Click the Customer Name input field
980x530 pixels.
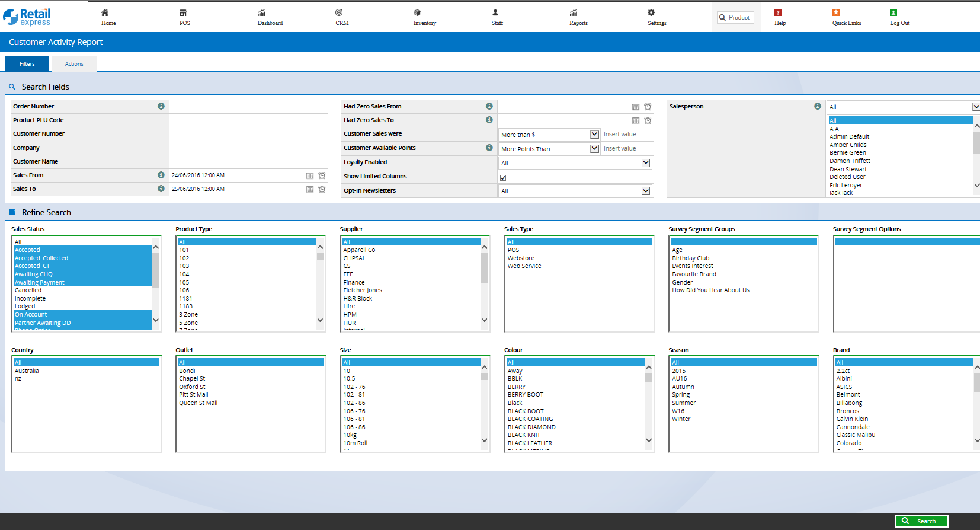(248, 162)
